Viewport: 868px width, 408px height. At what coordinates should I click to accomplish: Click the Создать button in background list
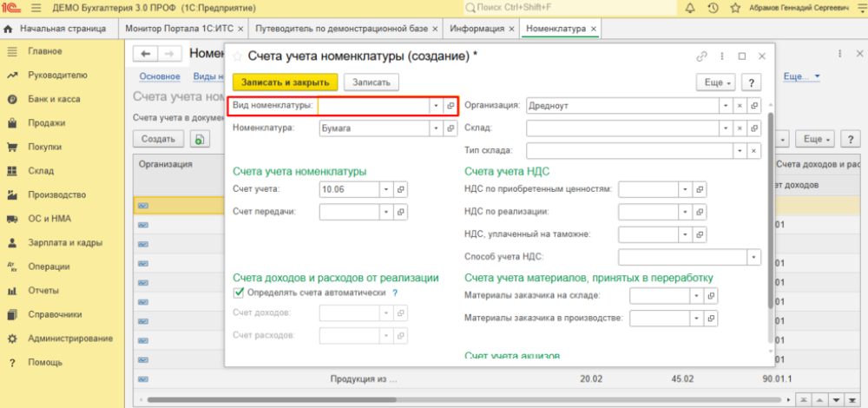point(158,139)
